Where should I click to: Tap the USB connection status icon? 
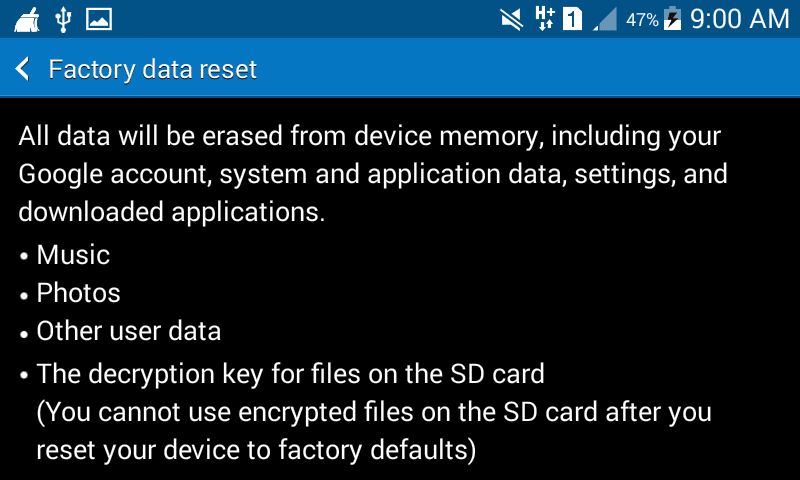tap(63, 18)
